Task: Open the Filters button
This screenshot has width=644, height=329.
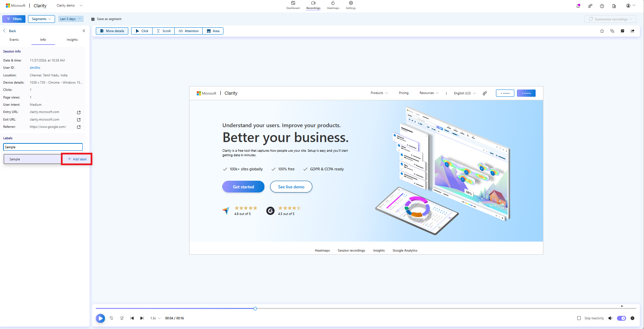Action: (x=14, y=19)
